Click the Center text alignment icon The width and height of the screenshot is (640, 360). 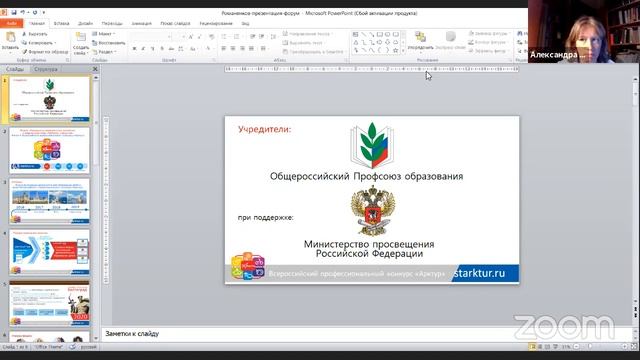pyautogui.click(x=233, y=49)
